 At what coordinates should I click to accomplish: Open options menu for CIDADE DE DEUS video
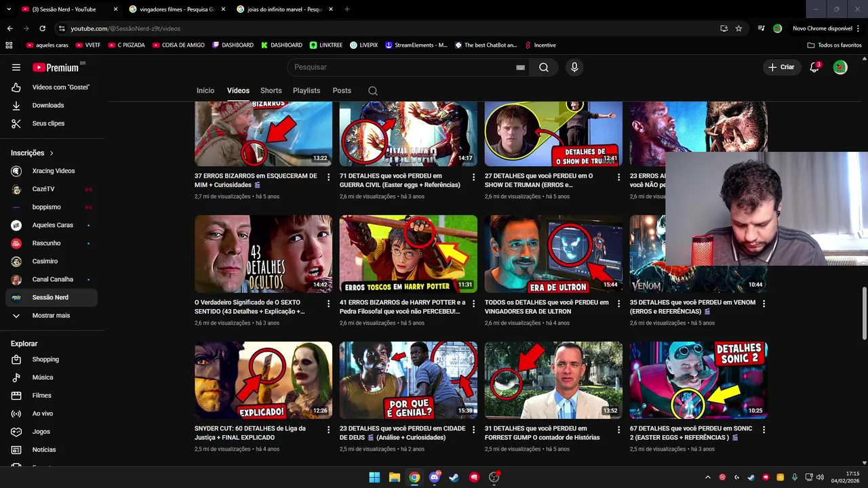[x=474, y=430]
